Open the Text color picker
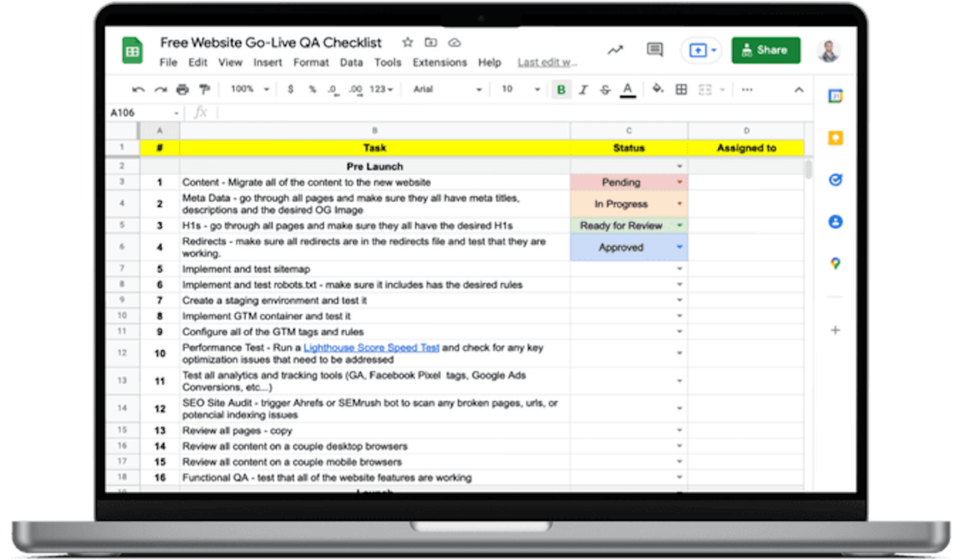The image size is (961, 560). pos(628,89)
